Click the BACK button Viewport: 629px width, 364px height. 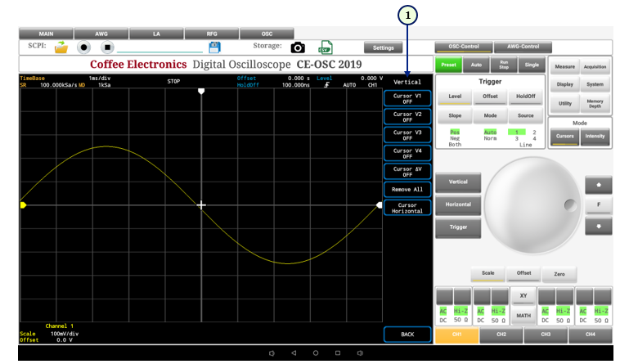407,335
